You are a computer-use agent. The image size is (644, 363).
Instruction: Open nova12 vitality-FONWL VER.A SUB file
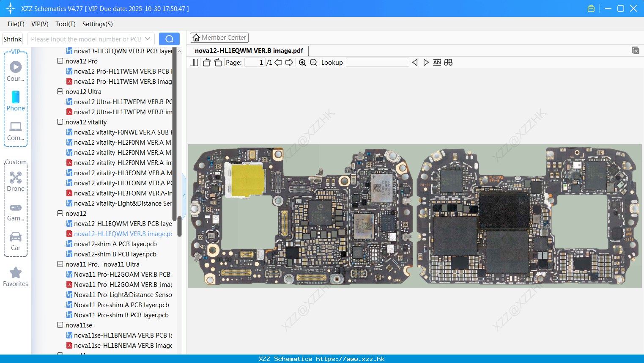point(119,132)
